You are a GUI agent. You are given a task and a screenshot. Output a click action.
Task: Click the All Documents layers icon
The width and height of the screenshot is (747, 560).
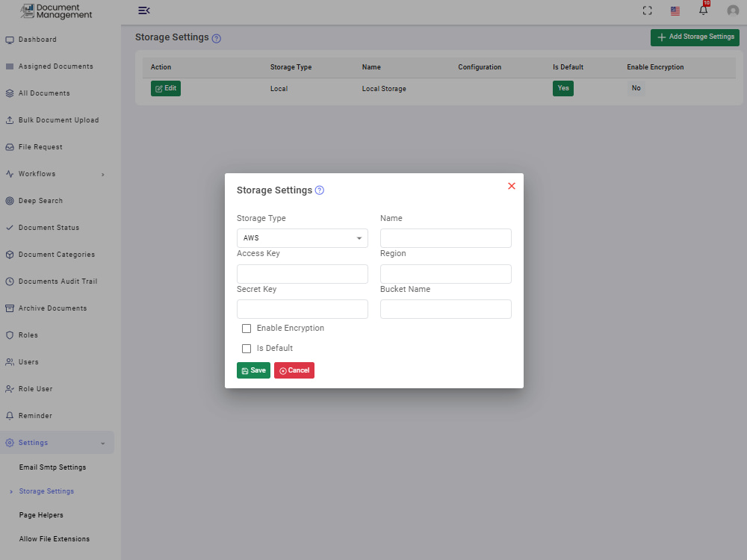[10, 93]
